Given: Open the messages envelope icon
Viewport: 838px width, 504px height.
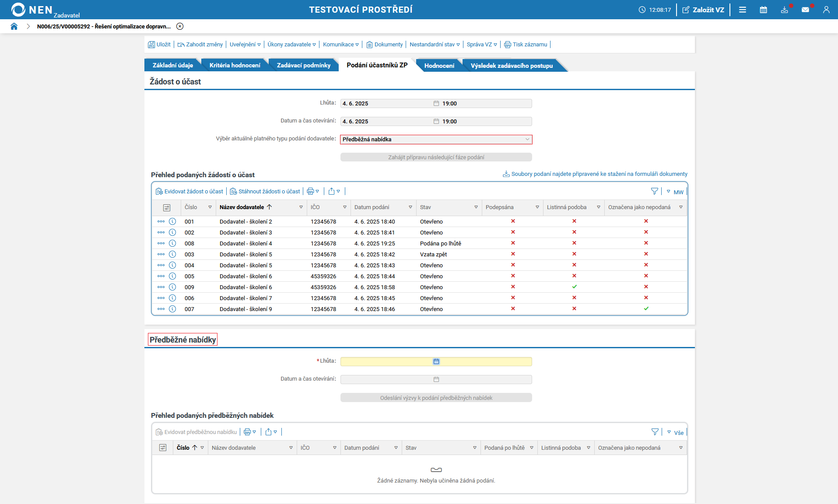Looking at the screenshot, I should coord(805,10).
